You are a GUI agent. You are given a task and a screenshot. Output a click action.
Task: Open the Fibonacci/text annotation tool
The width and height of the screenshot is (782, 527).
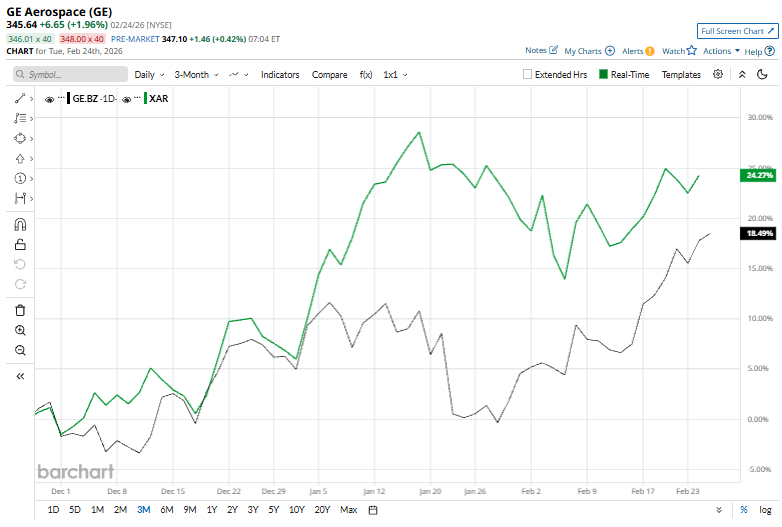coord(20,118)
